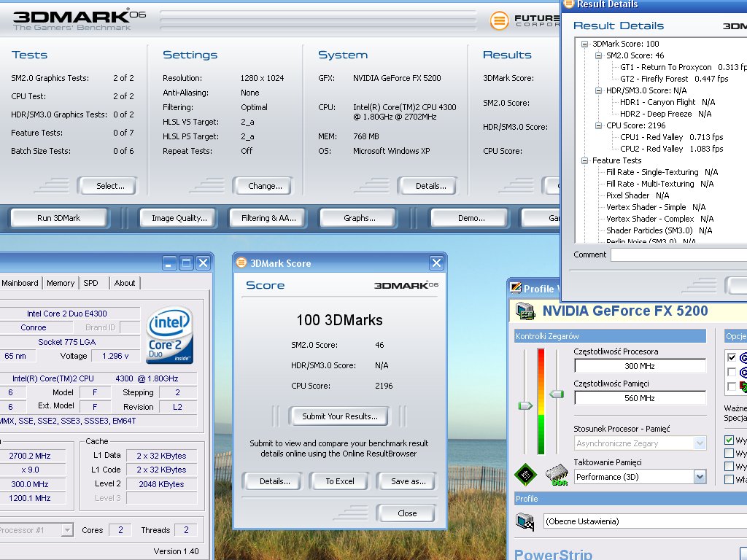Open the Taktowanie Pamięci Performance (3D) dropdown
747x560 pixels.
700,477
